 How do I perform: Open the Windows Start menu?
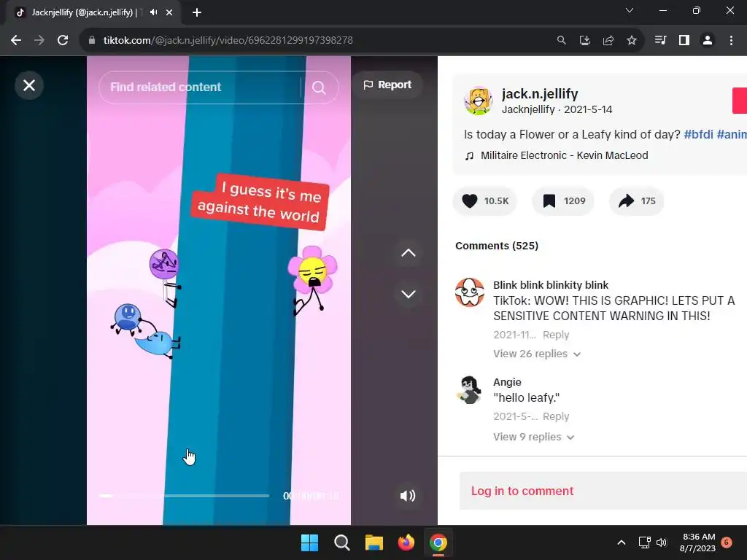[309, 542]
